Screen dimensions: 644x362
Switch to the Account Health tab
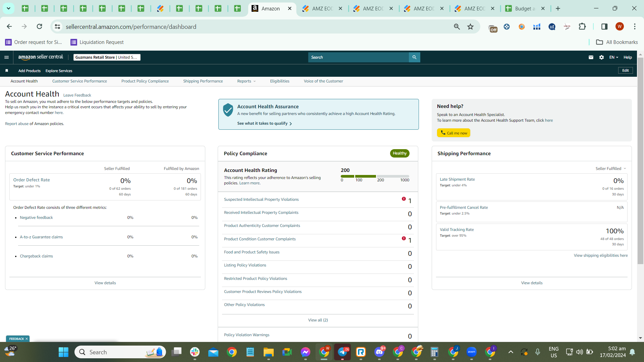click(x=24, y=81)
